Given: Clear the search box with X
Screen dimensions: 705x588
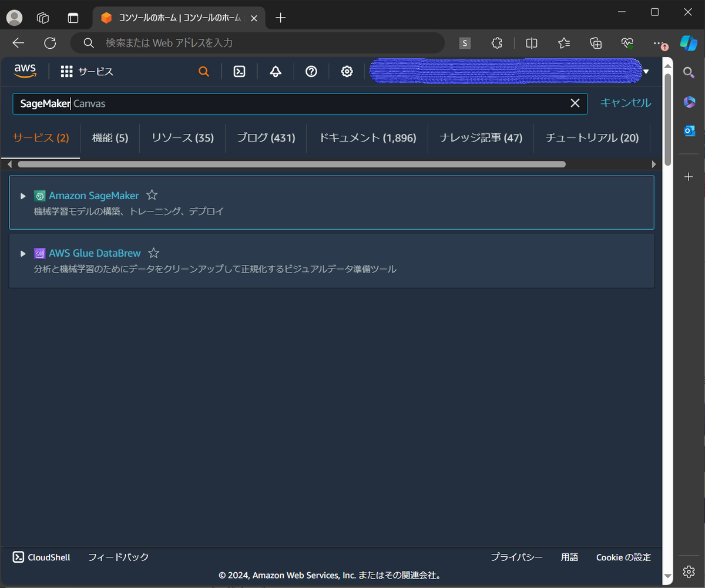Looking at the screenshot, I should point(575,103).
